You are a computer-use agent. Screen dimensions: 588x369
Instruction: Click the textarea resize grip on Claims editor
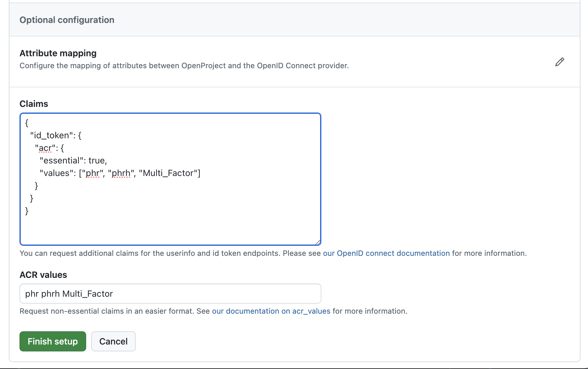click(318, 241)
